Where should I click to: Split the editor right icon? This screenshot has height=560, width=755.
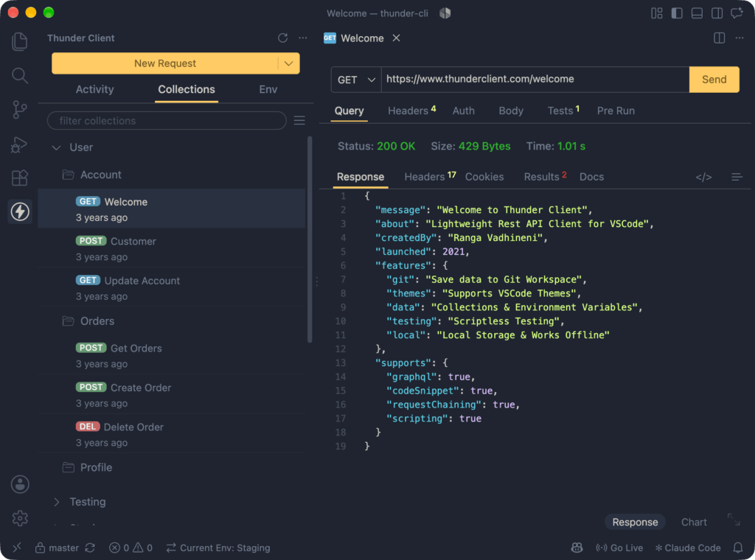coord(720,38)
